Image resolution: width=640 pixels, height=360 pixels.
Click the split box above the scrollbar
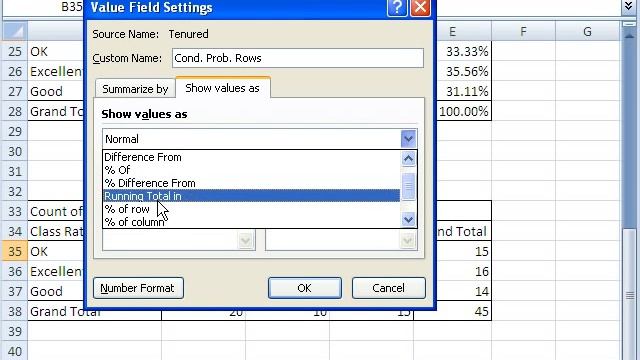coord(629,24)
